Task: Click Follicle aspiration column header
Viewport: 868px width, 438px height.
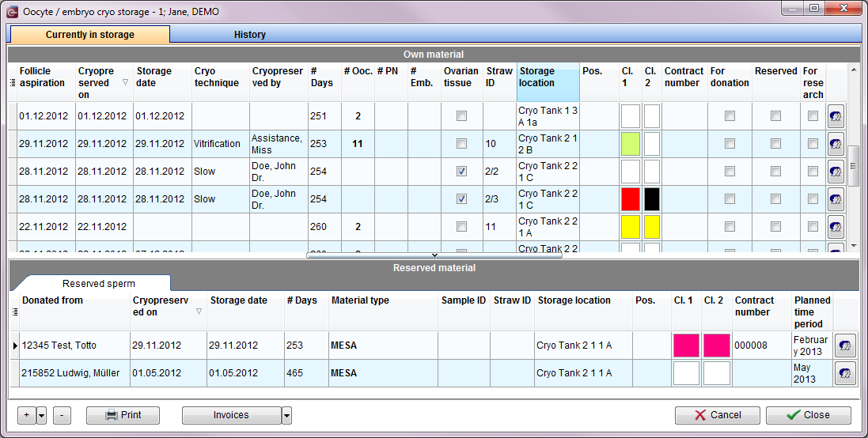Action: tap(46, 82)
